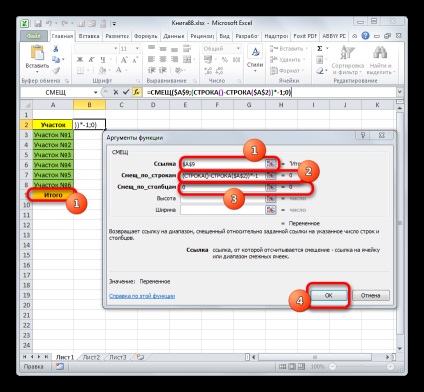Cancel formula entry with the X icon

[x=116, y=92]
